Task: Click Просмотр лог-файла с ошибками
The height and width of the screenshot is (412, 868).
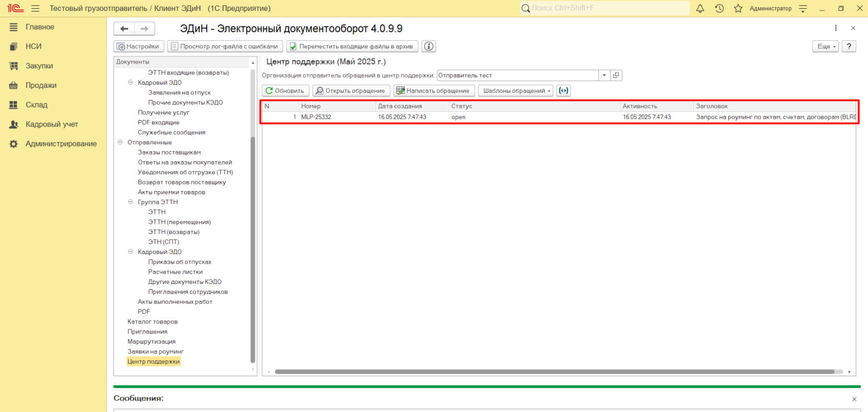Action: coord(225,46)
